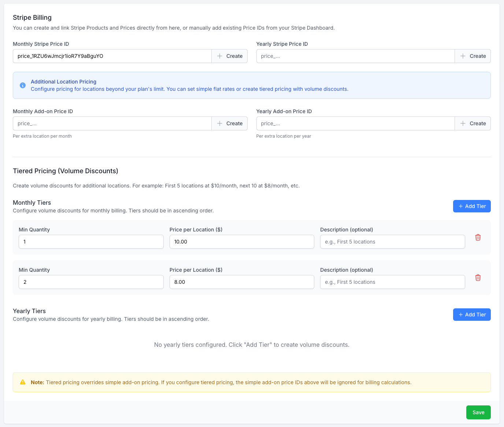Edit Min Quantity of the second tier
This screenshot has height=427, width=504.
91,282
